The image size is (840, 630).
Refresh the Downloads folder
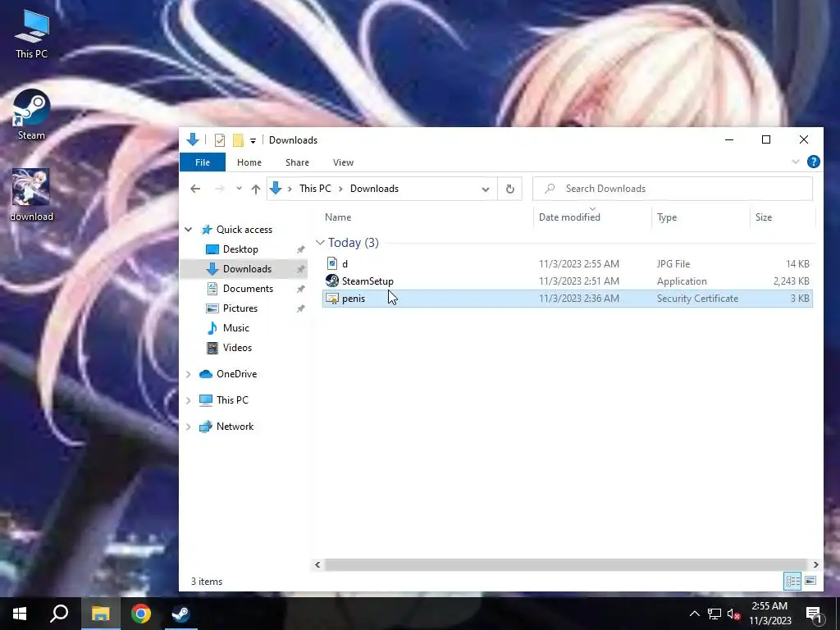tap(510, 189)
